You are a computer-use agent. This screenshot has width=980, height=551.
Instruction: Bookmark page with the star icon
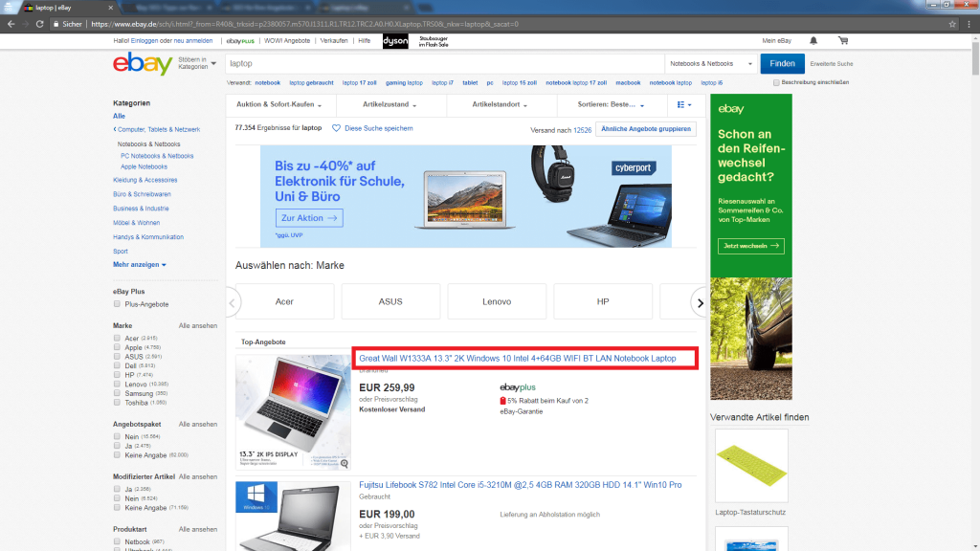coord(954,23)
